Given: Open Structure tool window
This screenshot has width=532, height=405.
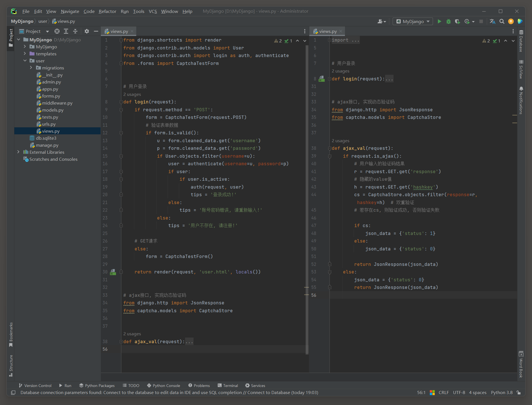Looking at the screenshot, I should 11,366.
